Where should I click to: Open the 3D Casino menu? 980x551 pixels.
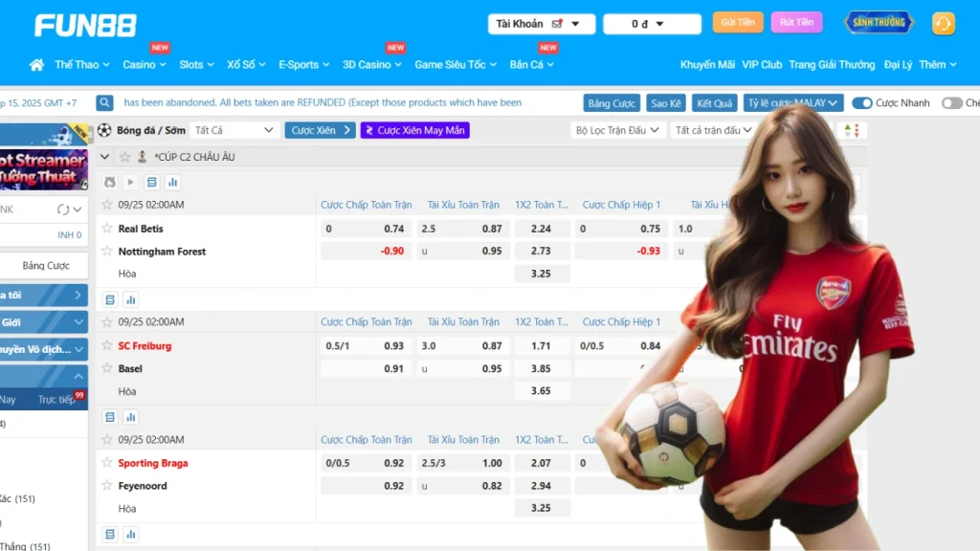point(372,64)
